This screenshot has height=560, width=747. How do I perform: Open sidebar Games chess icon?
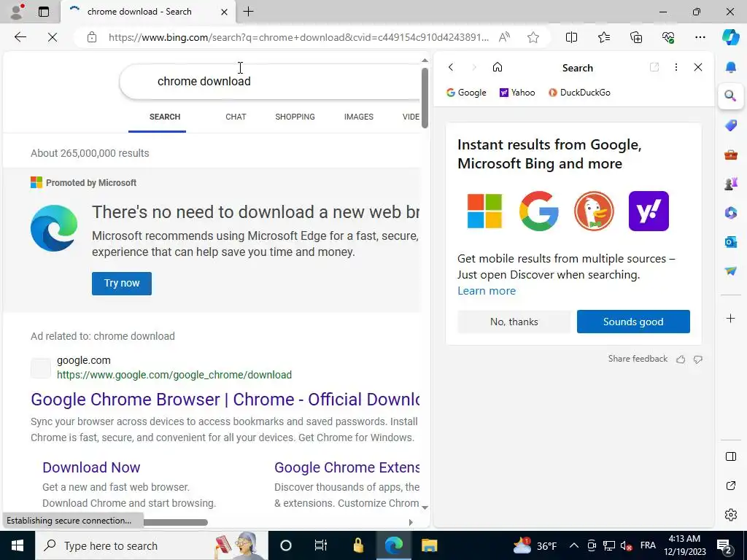[x=731, y=183]
